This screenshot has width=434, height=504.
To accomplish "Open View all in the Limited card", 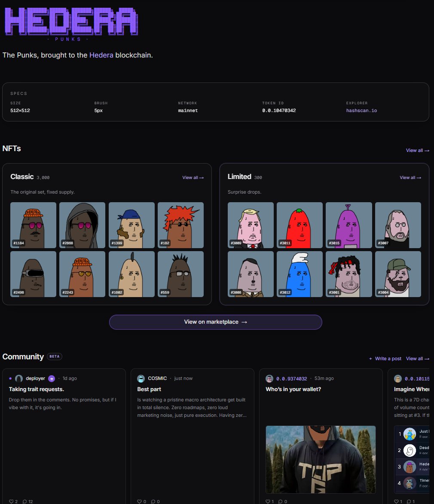I will (410, 177).
